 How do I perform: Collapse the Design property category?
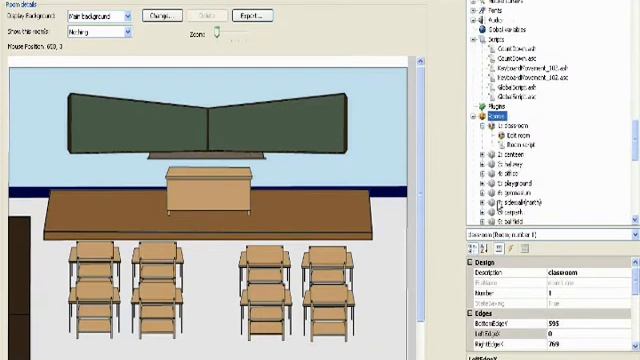pyautogui.click(x=470, y=262)
